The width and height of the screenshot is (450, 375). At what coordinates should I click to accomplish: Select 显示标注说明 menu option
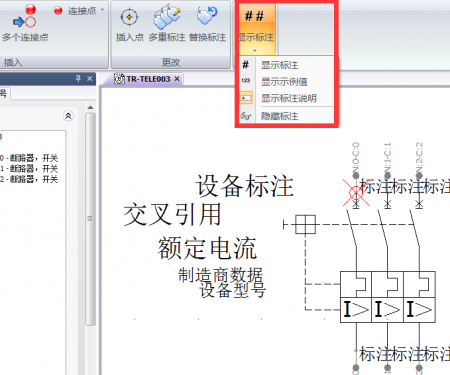click(287, 98)
